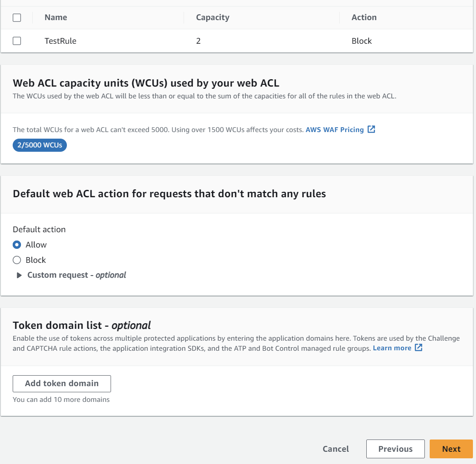Click the external link icon beside AWS WAF Pricing

coord(371,129)
